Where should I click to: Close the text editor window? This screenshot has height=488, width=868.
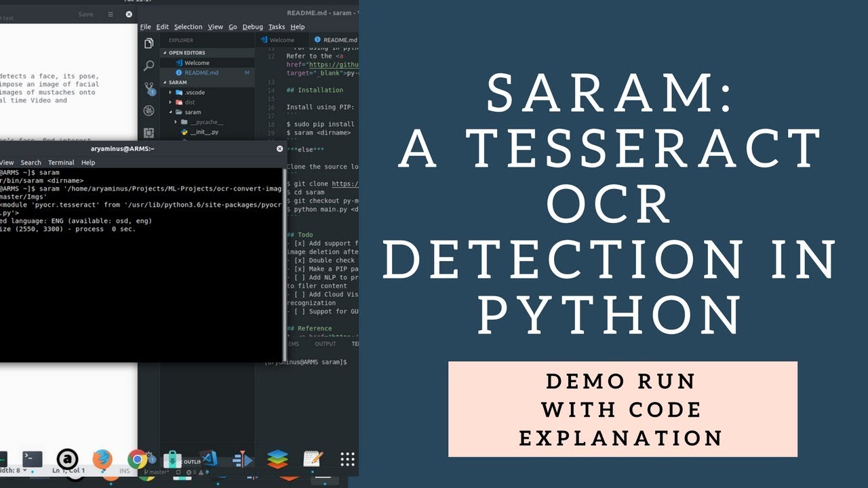129,14
